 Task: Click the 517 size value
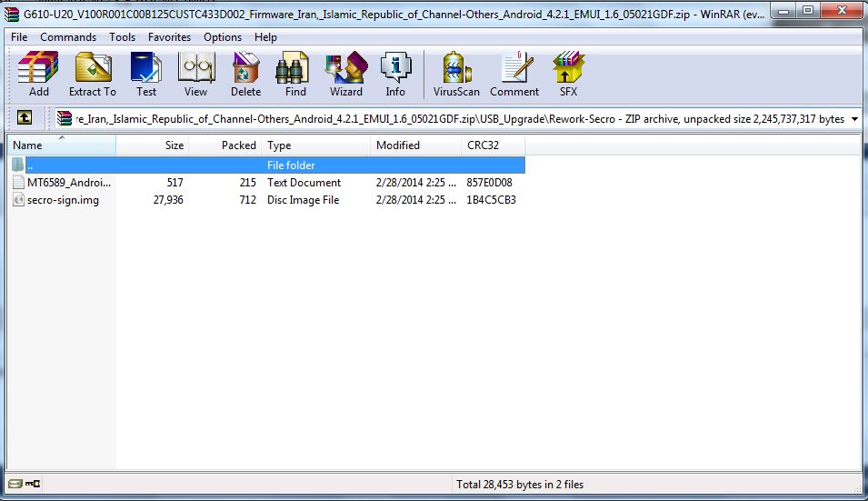(175, 182)
